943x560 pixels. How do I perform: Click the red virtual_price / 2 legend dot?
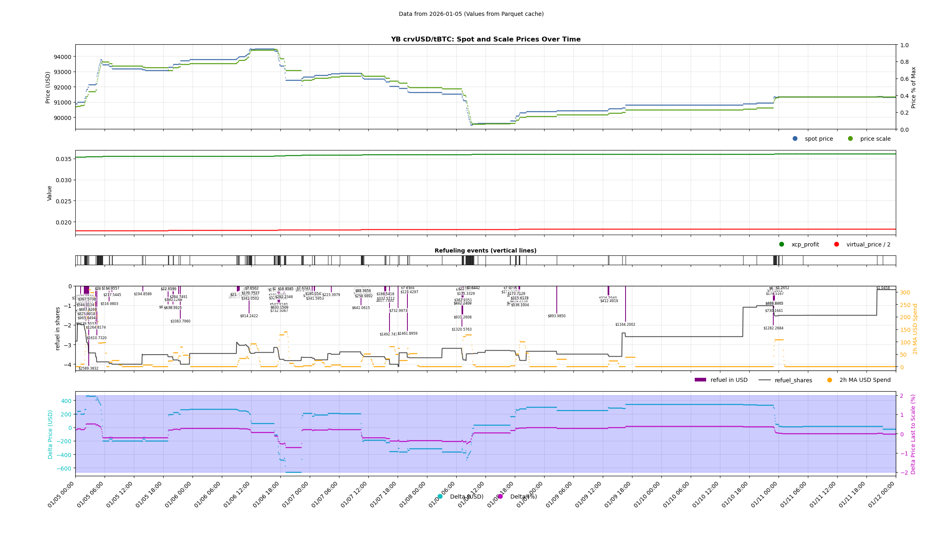(x=836, y=244)
